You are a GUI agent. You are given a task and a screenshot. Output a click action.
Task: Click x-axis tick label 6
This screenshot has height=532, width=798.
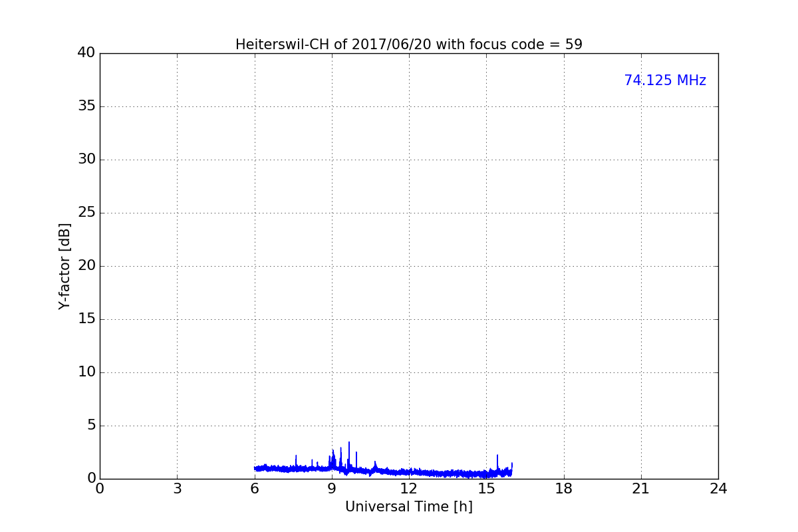(x=255, y=489)
